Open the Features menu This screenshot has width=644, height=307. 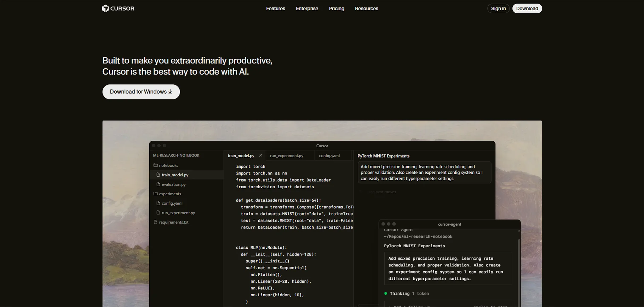point(275,8)
